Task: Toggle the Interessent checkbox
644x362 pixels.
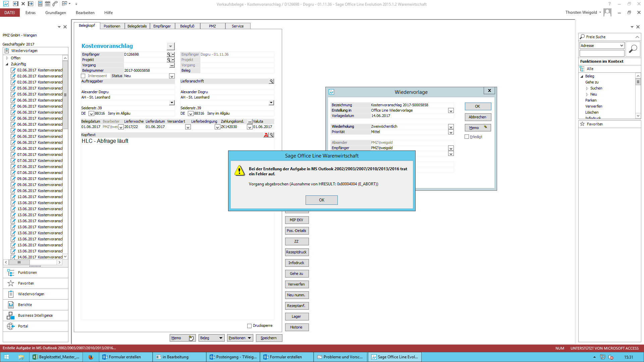Action: point(83,76)
